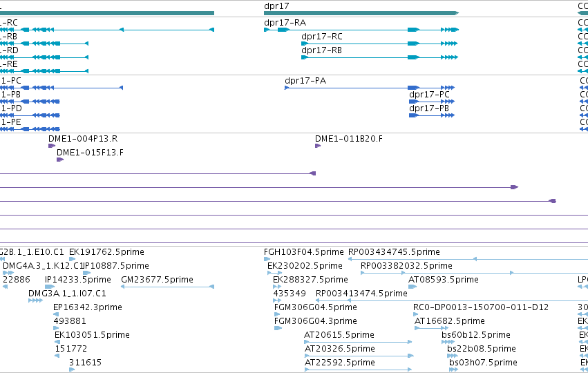The width and height of the screenshot is (588, 373).
Task: Select the dpr17-RA transcript glyph
Action: point(361,30)
